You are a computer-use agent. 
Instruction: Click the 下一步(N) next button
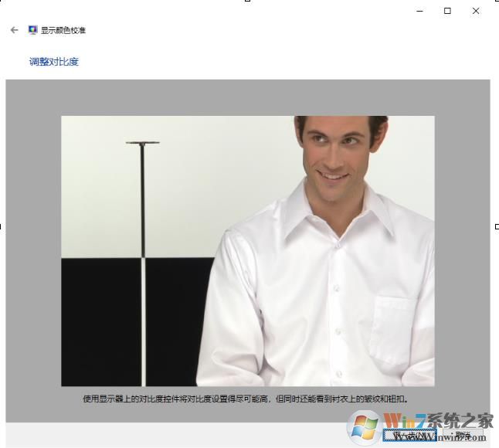point(410,435)
